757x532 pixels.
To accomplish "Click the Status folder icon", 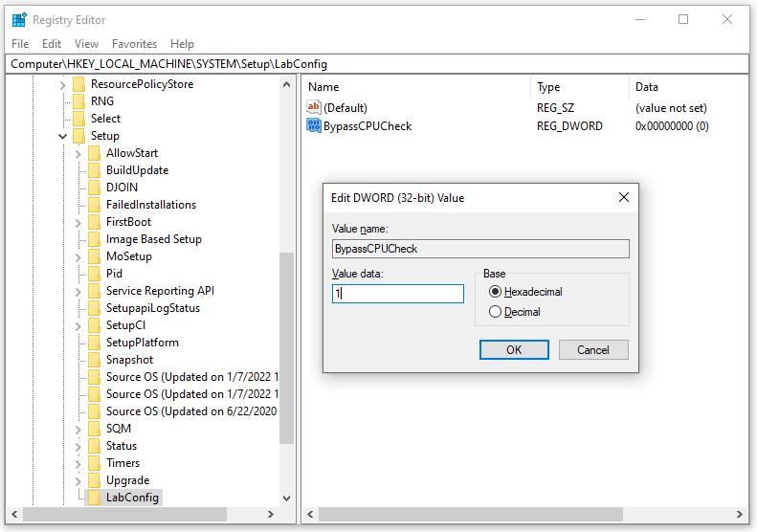I will pos(95,446).
